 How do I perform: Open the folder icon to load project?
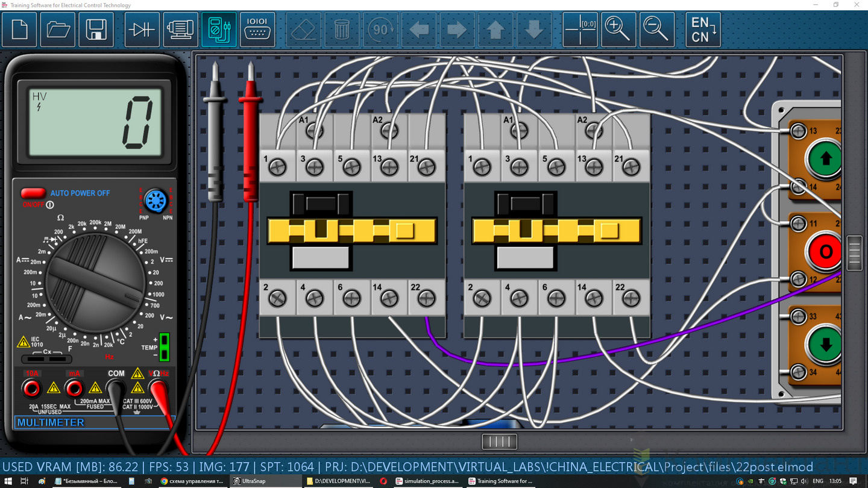58,30
